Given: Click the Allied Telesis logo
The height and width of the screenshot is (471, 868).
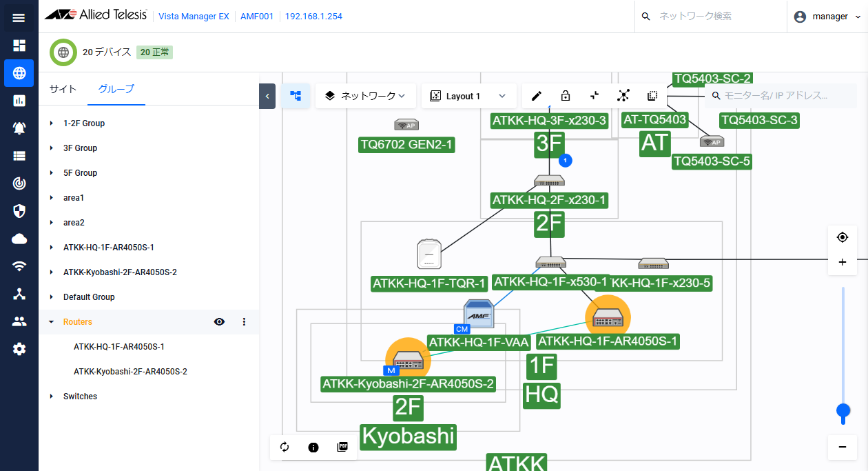Looking at the screenshot, I should point(96,16).
